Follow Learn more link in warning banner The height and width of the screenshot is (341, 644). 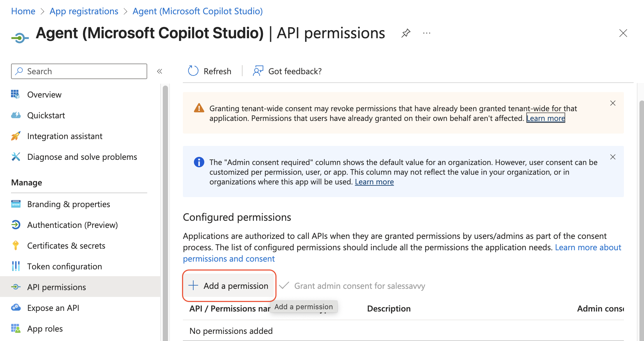pyautogui.click(x=545, y=118)
